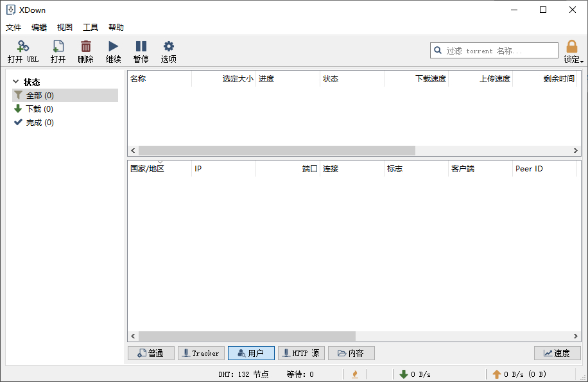Collapse the 状态 tree section
Image resolution: width=588 pixels, height=382 pixels.
[x=16, y=82]
